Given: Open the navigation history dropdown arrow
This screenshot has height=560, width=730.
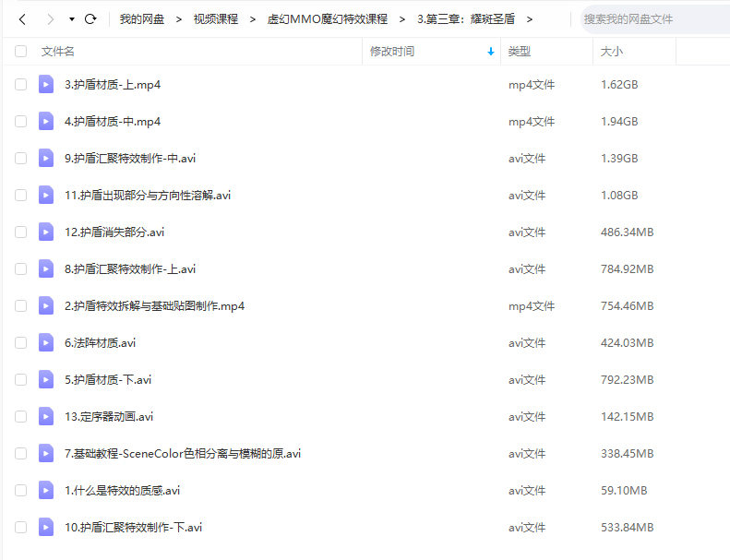Looking at the screenshot, I should click(x=71, y=18).
